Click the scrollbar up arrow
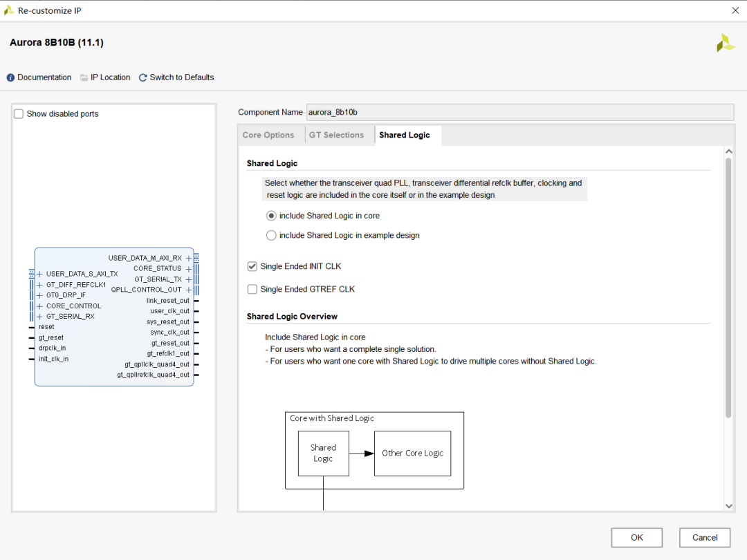Image resolution: width=747 pixels, height=560 pixels. coord(728,151)
